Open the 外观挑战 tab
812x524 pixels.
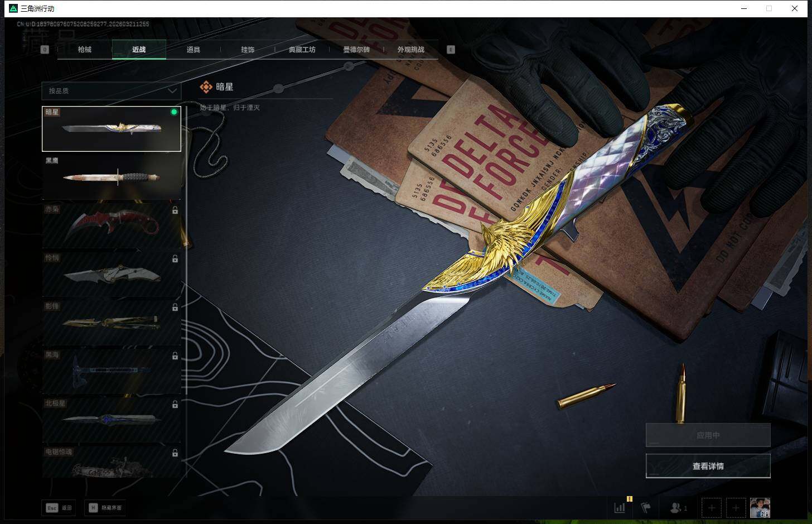point(411,50)
